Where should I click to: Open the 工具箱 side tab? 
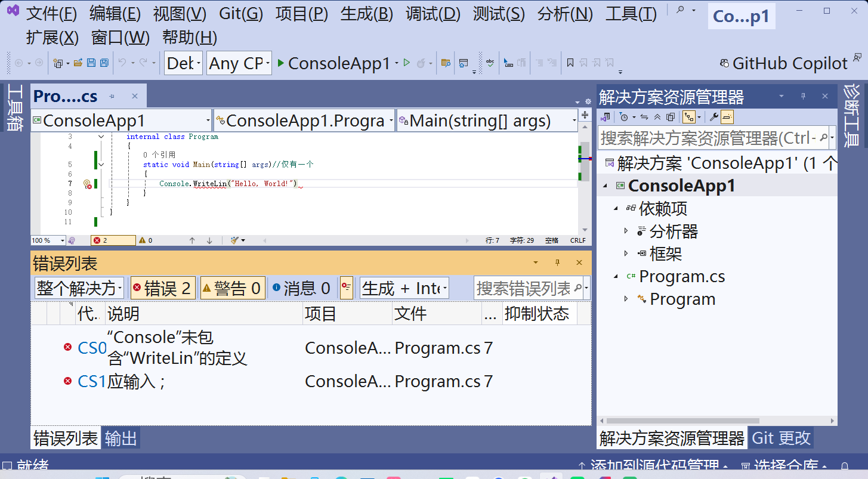pos(16,108)
